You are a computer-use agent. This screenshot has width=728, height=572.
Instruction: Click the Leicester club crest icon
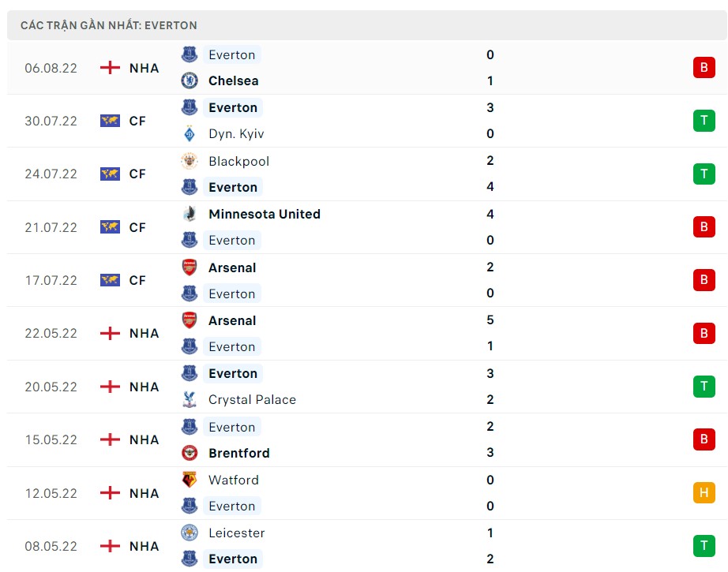190,533
